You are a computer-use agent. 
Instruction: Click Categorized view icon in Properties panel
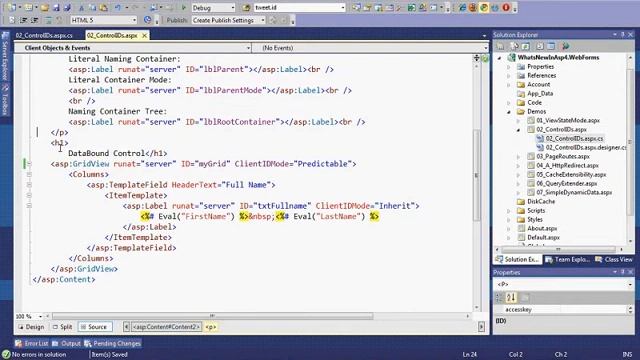coord(500,298)
